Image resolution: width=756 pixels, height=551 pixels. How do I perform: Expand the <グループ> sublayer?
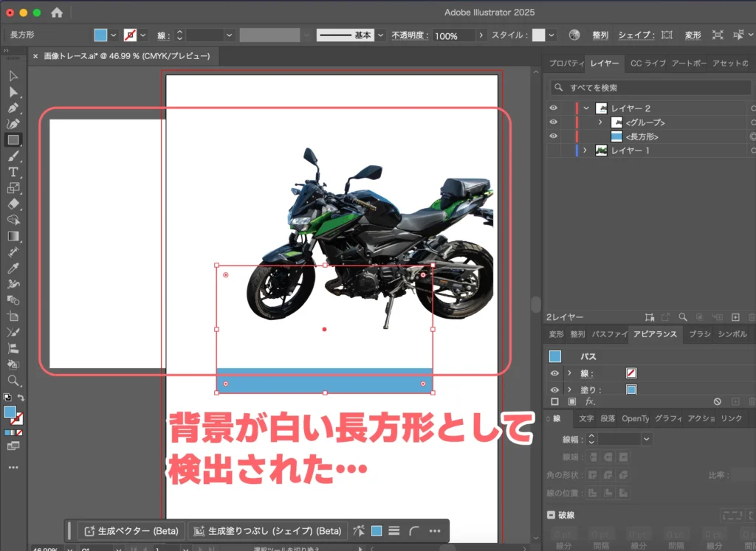pos(600,122)
